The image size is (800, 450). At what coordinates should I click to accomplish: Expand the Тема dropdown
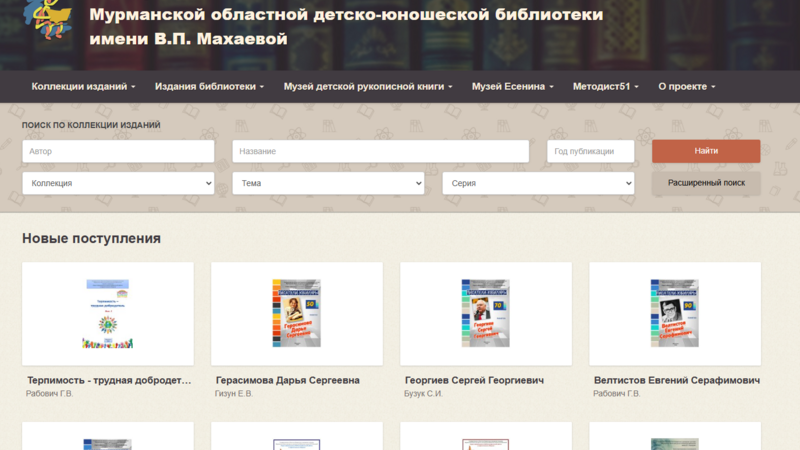pyautogui.click(x=328, y=183)
